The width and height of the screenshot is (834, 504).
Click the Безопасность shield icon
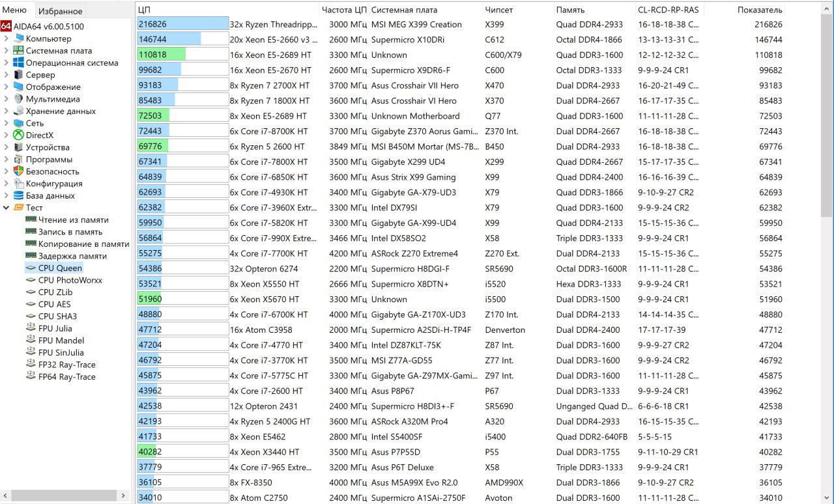coord(19,171)
